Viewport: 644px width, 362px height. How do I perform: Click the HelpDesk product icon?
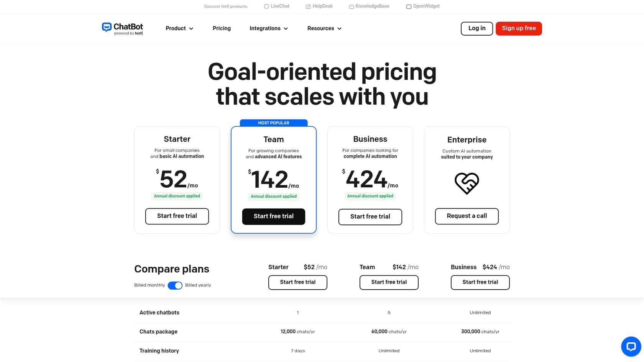308,6
